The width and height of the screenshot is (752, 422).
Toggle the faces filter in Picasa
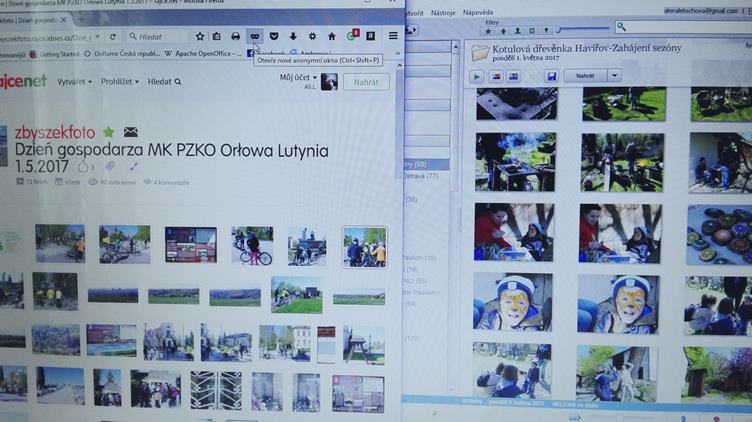(x=517, y=31)
